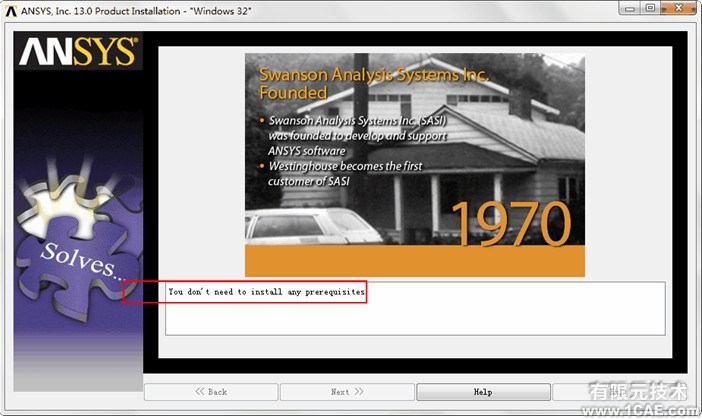The height and width of the screenshot is (419, 702).
Task: Minimize the installation window
Action: pyautogui.click(x=630, y=9)
